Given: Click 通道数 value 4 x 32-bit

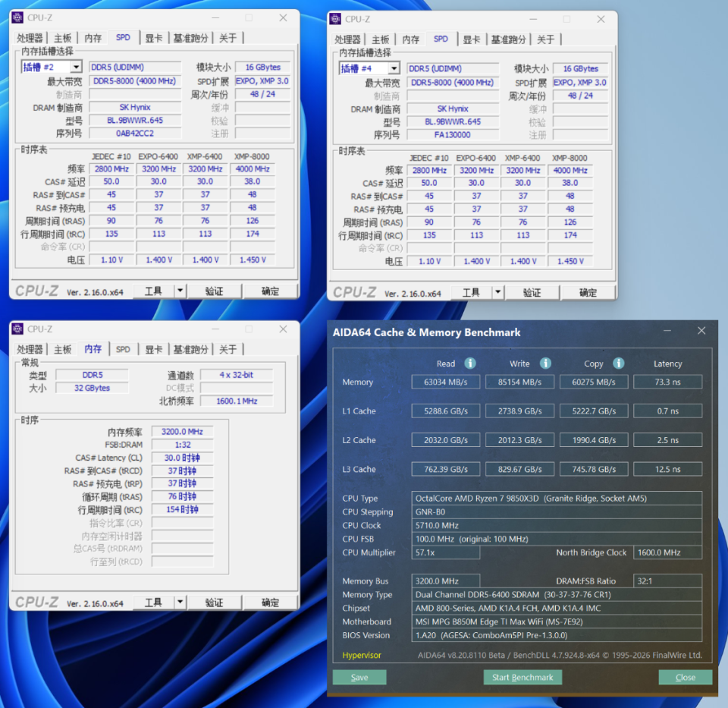Looking at the screenshot, I should click(237, 375).
